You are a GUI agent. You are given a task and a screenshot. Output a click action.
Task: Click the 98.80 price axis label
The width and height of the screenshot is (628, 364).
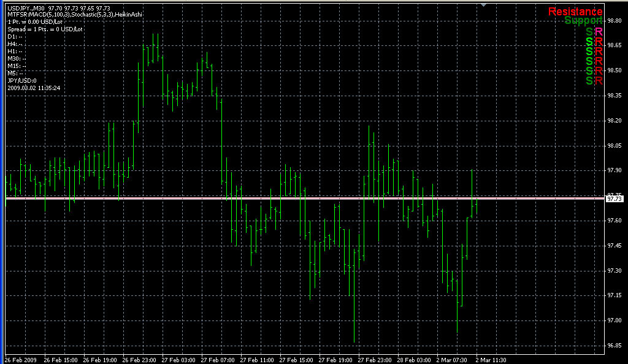pos(614,20)
